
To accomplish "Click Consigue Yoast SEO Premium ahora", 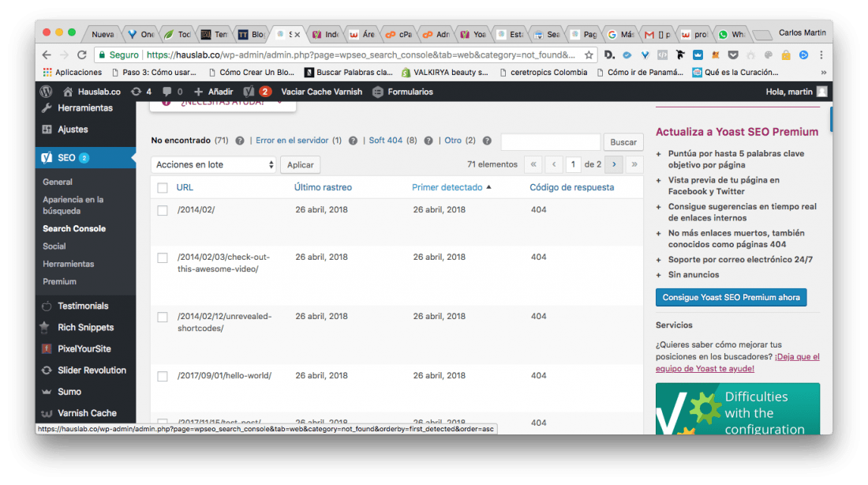I will click(731, 297).
